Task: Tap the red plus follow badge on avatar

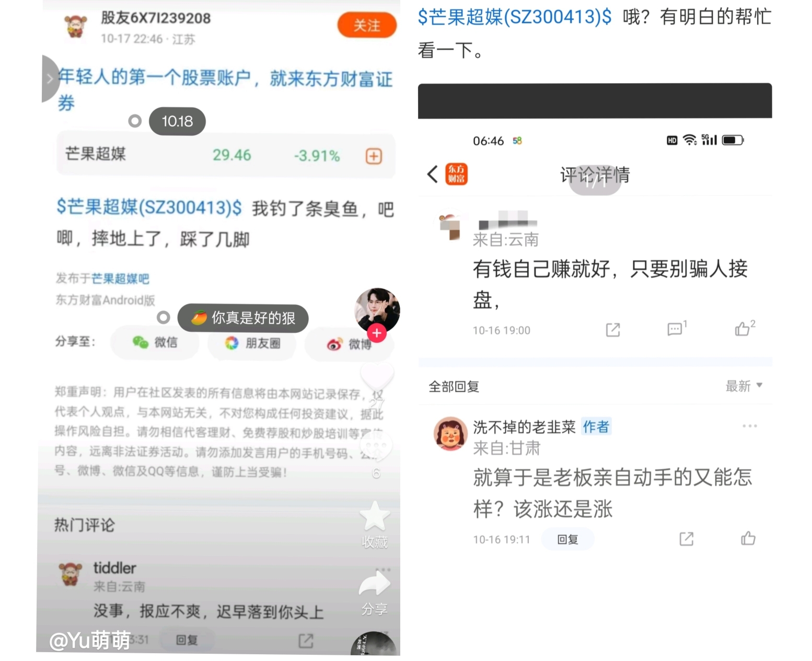Action: (x=377, y=333)
